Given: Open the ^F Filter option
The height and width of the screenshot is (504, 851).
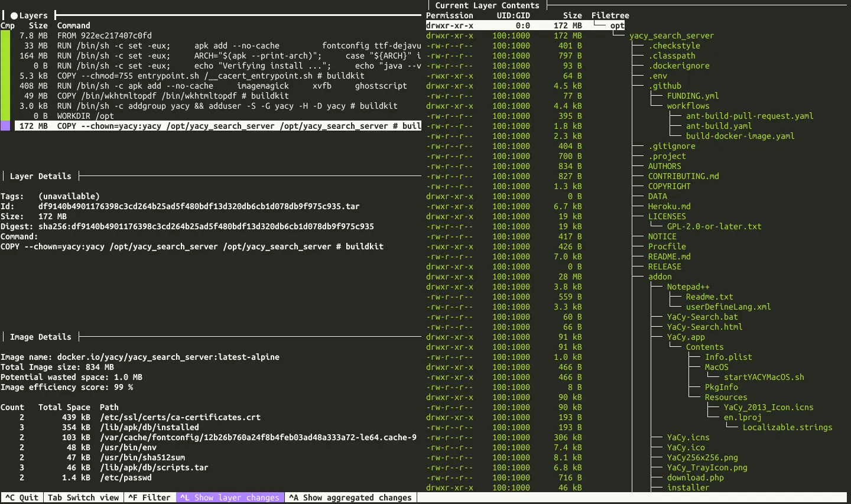Looking at the screenshot, I should pyautogui.click(x=149, y=498).
